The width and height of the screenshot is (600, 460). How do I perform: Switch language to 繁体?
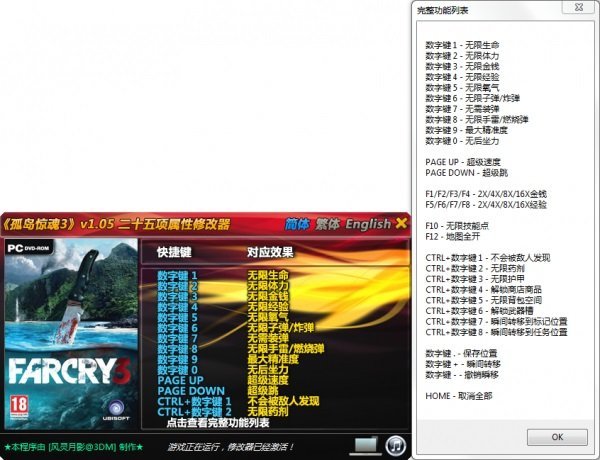point(327,224)
